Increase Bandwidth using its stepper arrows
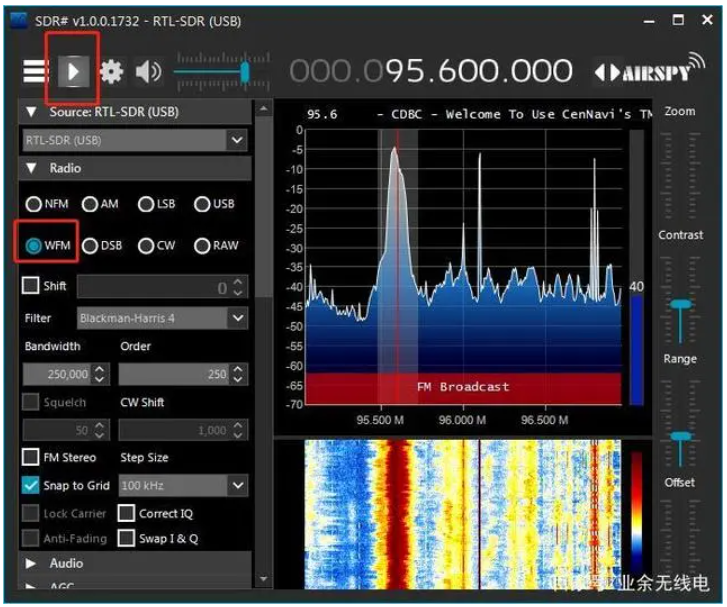Image resolution: width=727 pixels, height=607 pixels. 99,370
